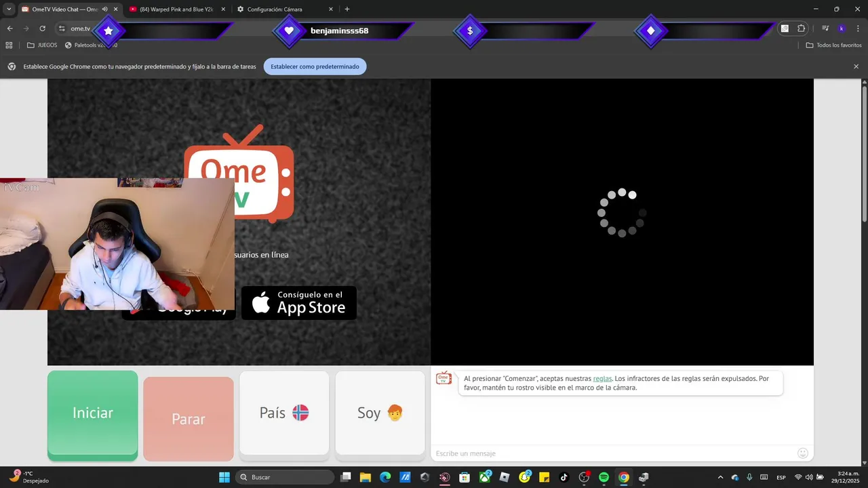Open the apps grid in bookmarks bar
The width and height of the screenshot is (868, 488).
click(x=9, y=45)
